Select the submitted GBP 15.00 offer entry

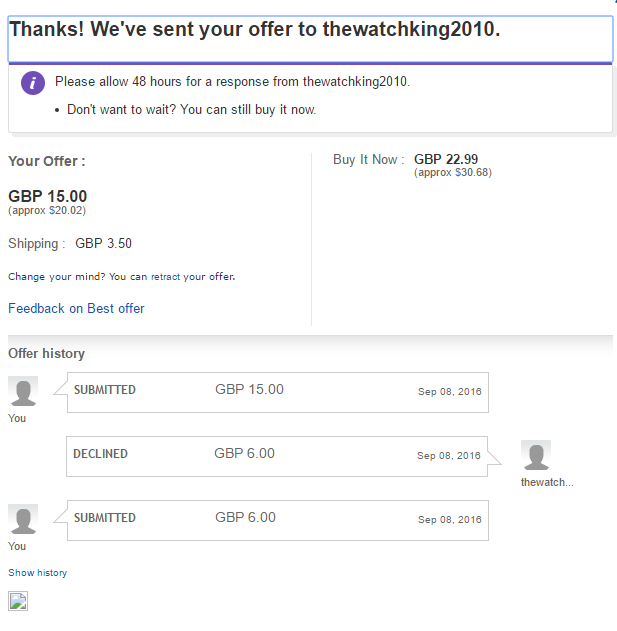point(278,392)
